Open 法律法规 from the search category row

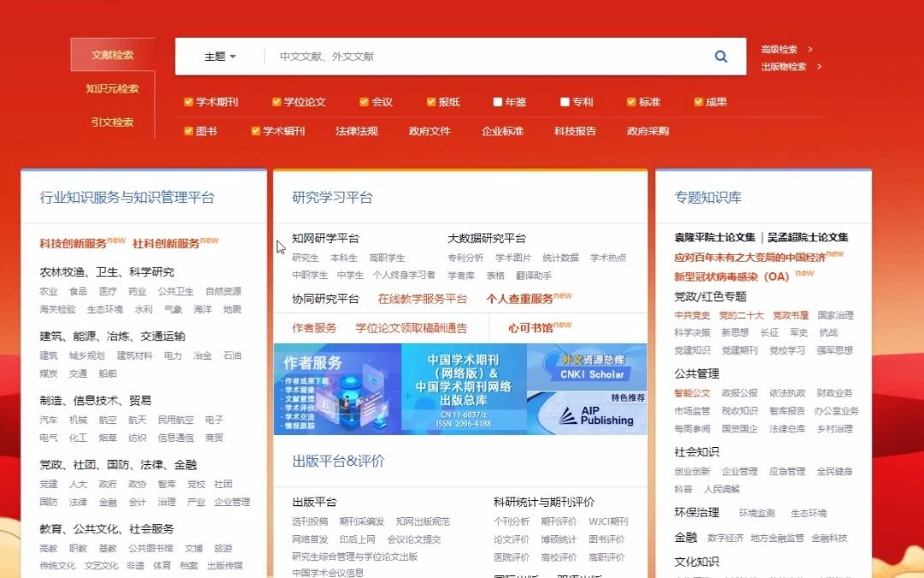coord(357,131)
